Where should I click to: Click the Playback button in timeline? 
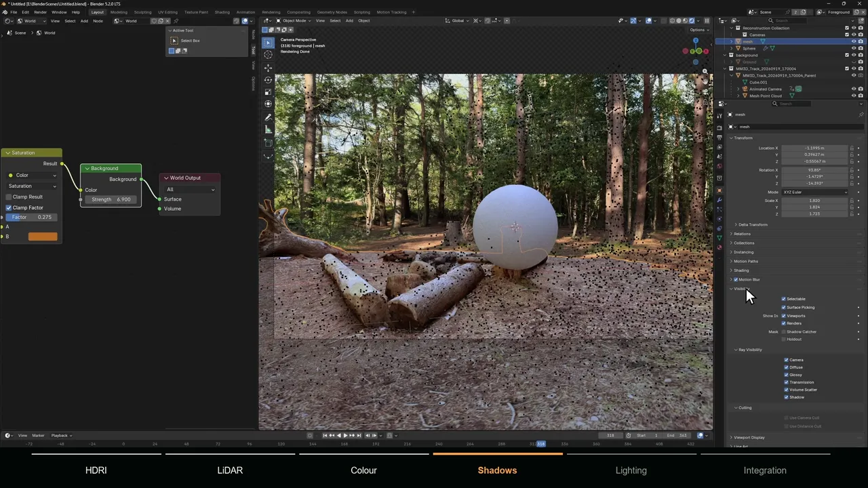[x=60, y=435]
